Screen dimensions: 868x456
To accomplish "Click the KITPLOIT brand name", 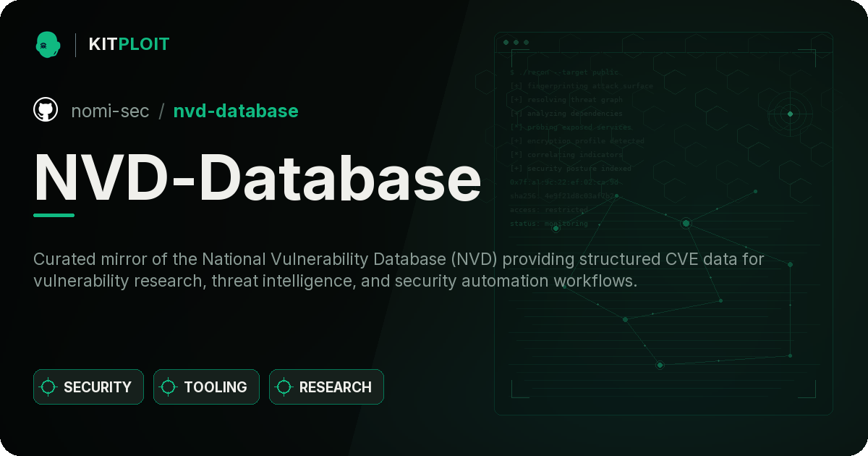I will point(129,44).
